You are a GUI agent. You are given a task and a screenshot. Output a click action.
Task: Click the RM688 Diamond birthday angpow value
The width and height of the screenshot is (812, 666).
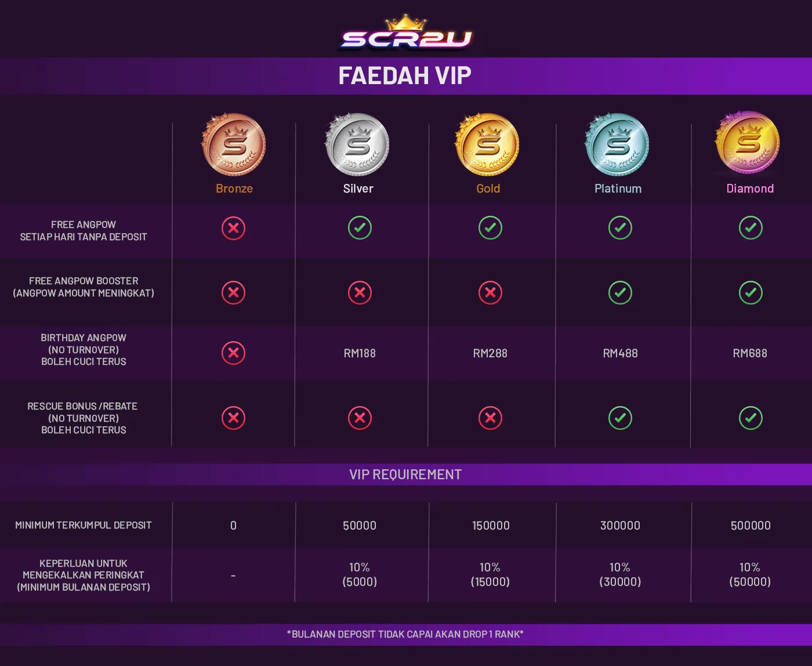coord(750,353)
